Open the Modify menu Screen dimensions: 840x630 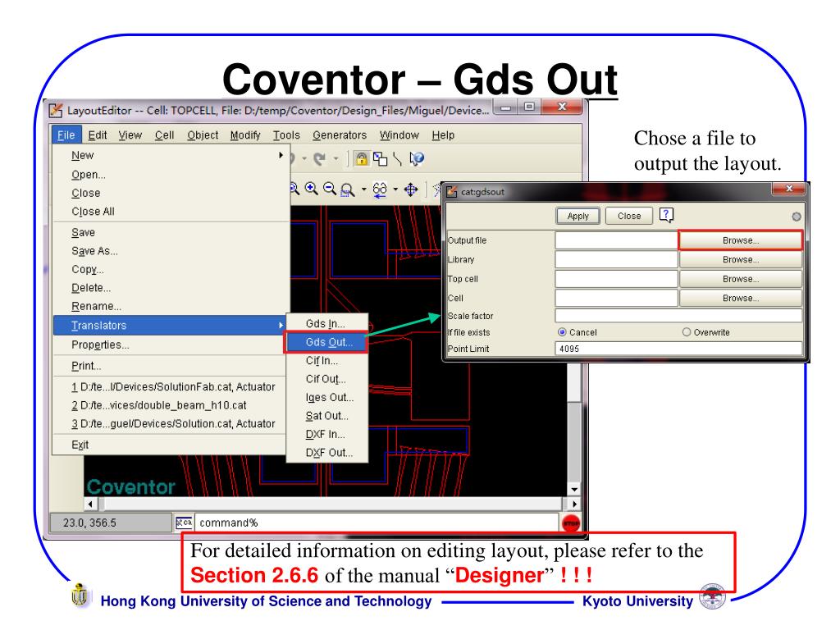pyautogui.click(x=245, y=135)
